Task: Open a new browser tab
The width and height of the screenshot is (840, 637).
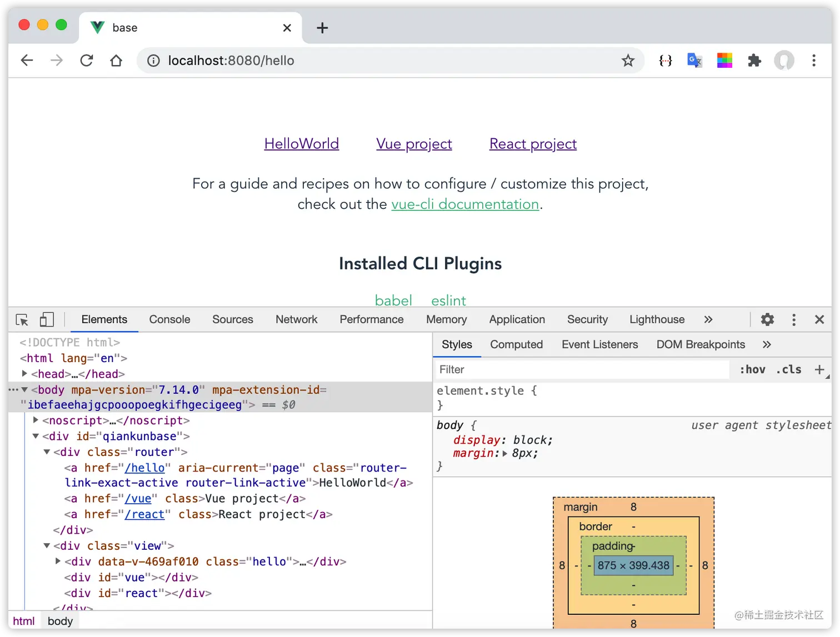Action: coord(322,28)
